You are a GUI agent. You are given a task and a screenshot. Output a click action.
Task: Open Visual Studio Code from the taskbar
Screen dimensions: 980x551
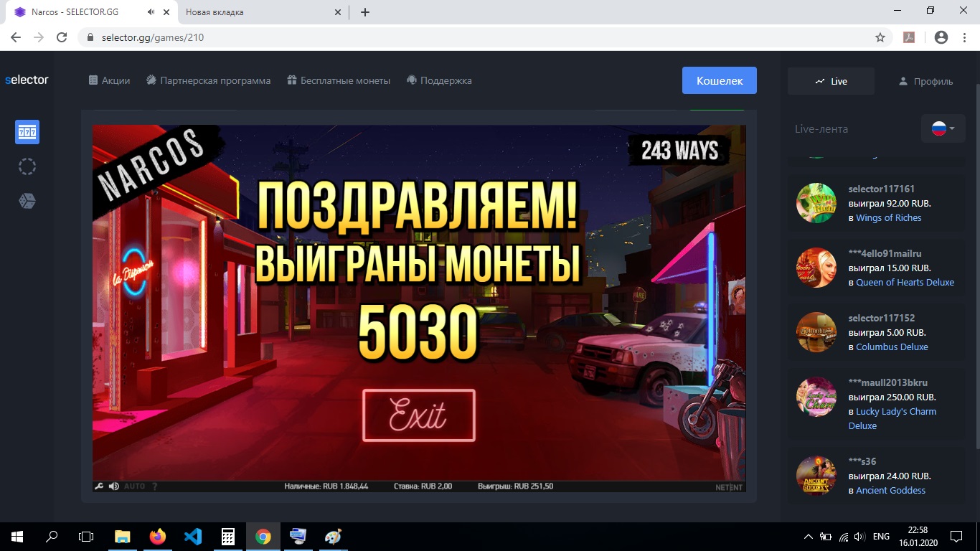193,537
